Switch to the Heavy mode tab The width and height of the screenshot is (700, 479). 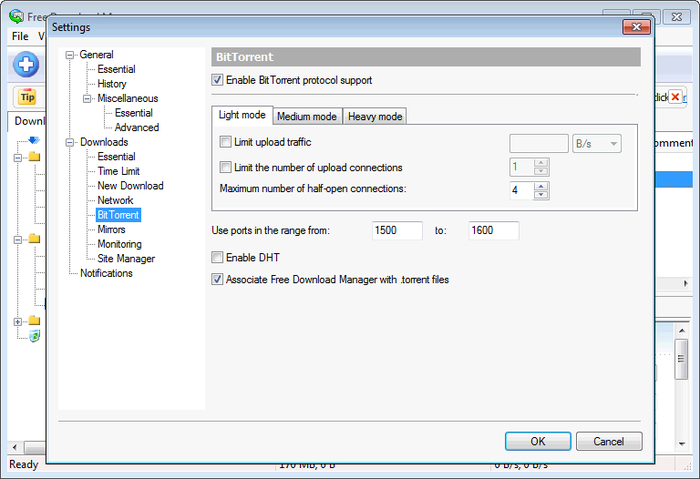[374, 117]
